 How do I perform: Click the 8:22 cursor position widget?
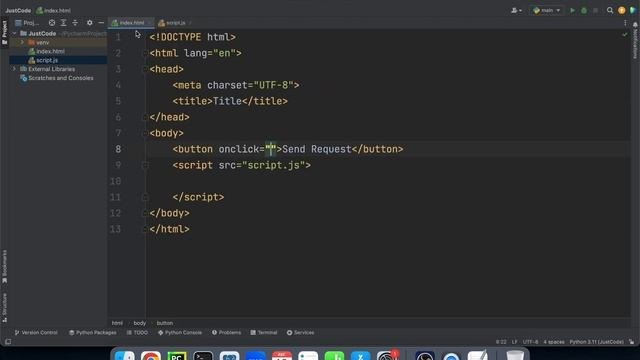tap(501, 342)
